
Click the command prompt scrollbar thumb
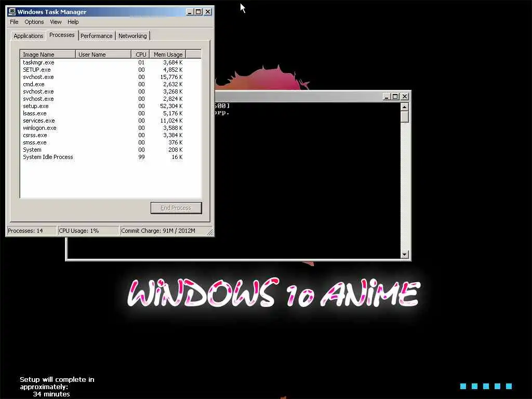coord(404,117)
